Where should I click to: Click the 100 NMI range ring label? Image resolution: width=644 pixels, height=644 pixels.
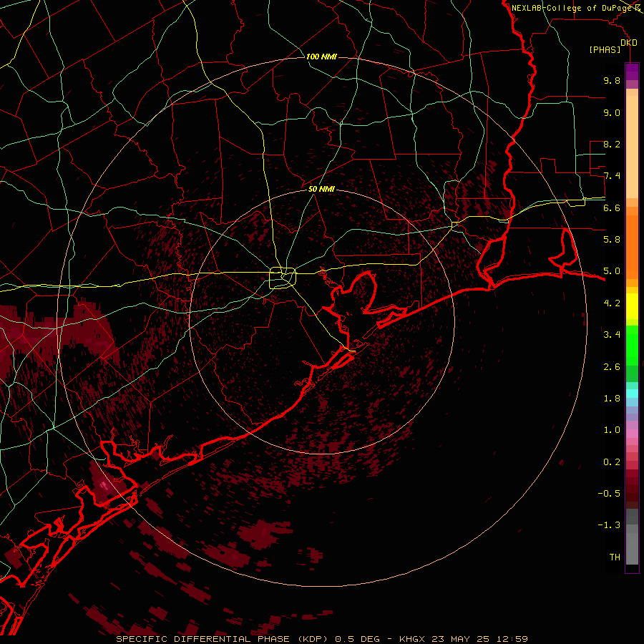321,57
